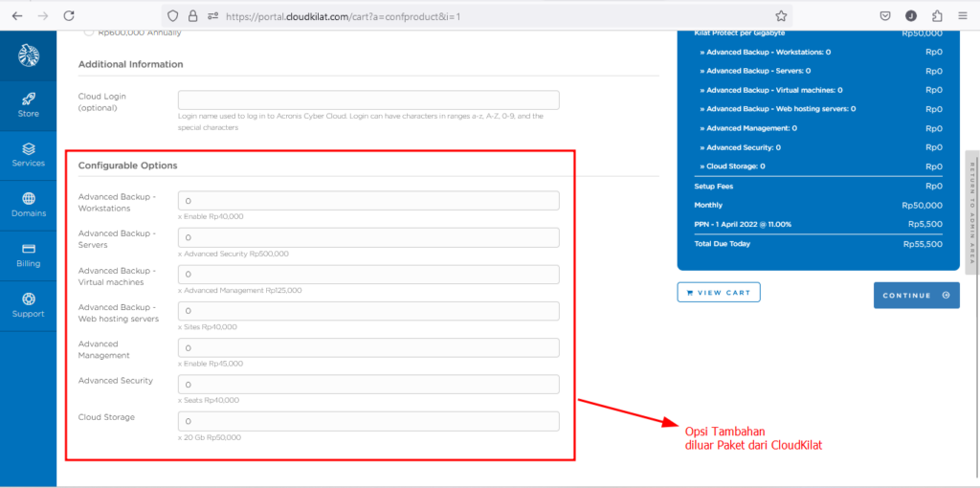The height and width of the screenshot is (488, 980).
Task: Click the Advanced Backup - Workstations quantity field
Action: click(x=368, y=201)
